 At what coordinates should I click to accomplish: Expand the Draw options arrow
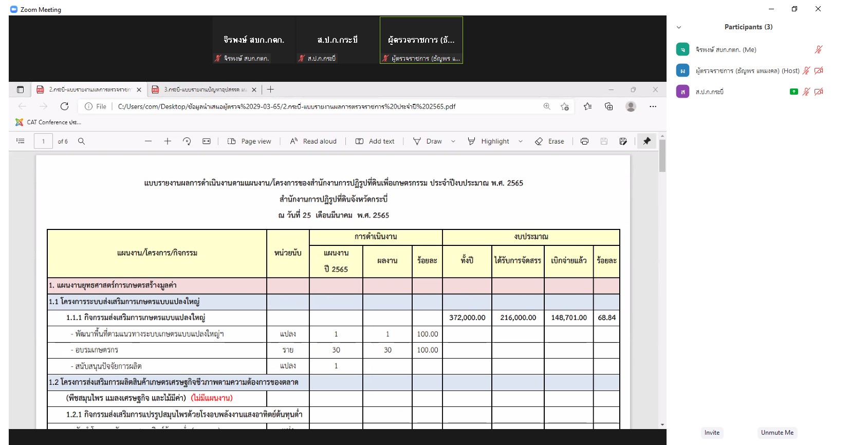pyautogui.click(x=453, y=141)
